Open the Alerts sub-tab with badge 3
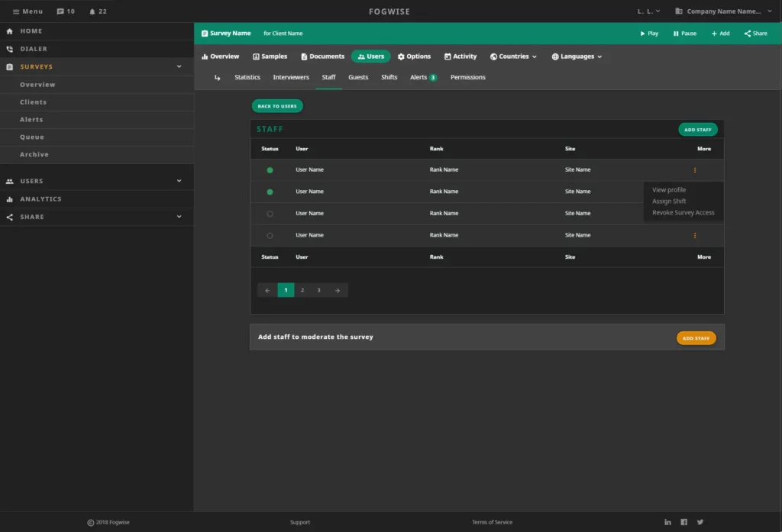The width and height of the screenshot is (782, 532). click(x=423, y=77)
